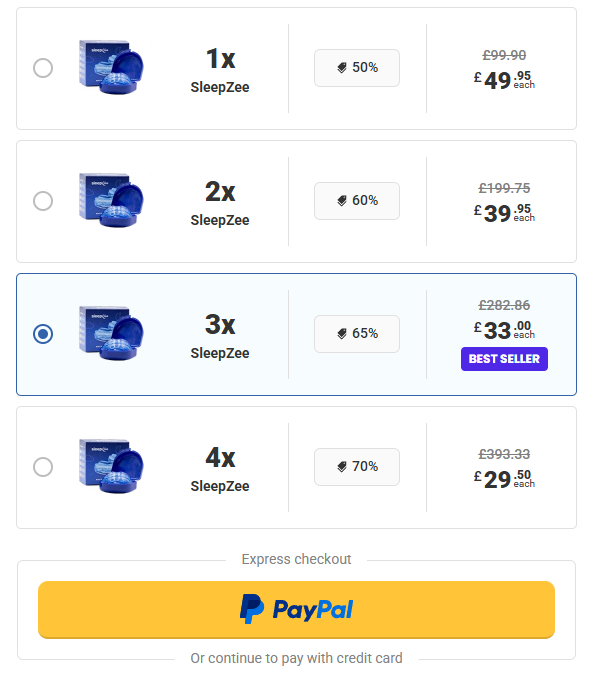Click the £49.95 each price
This screenshot has width=600, height=674.
point(504,80)
